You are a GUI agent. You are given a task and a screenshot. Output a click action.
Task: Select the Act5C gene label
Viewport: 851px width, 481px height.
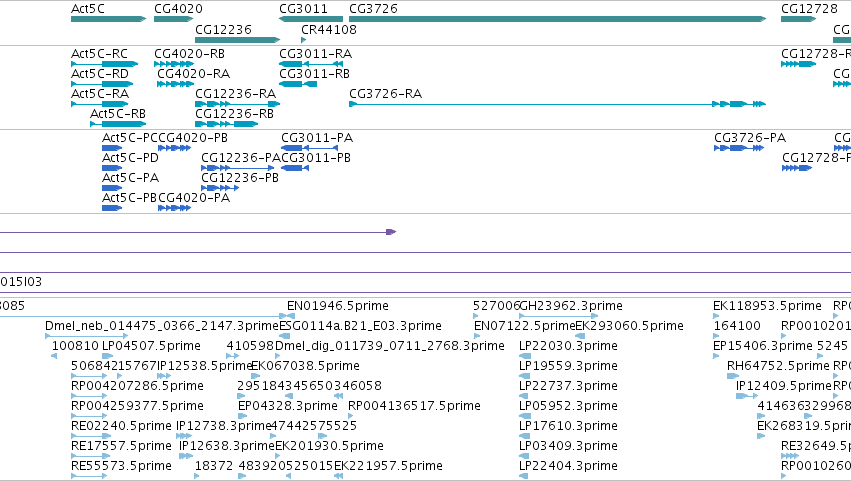coord(88,9)
